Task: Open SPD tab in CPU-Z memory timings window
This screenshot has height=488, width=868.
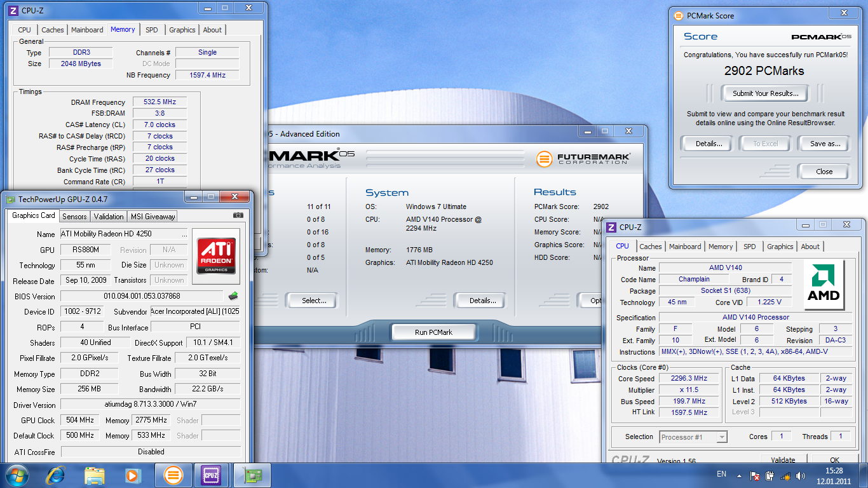Action: [x=151, y=30]
